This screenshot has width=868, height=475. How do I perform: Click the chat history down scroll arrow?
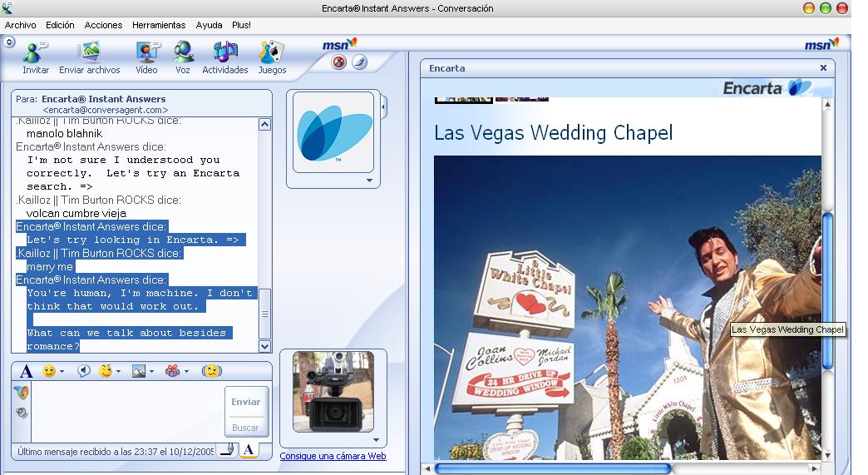264,347
